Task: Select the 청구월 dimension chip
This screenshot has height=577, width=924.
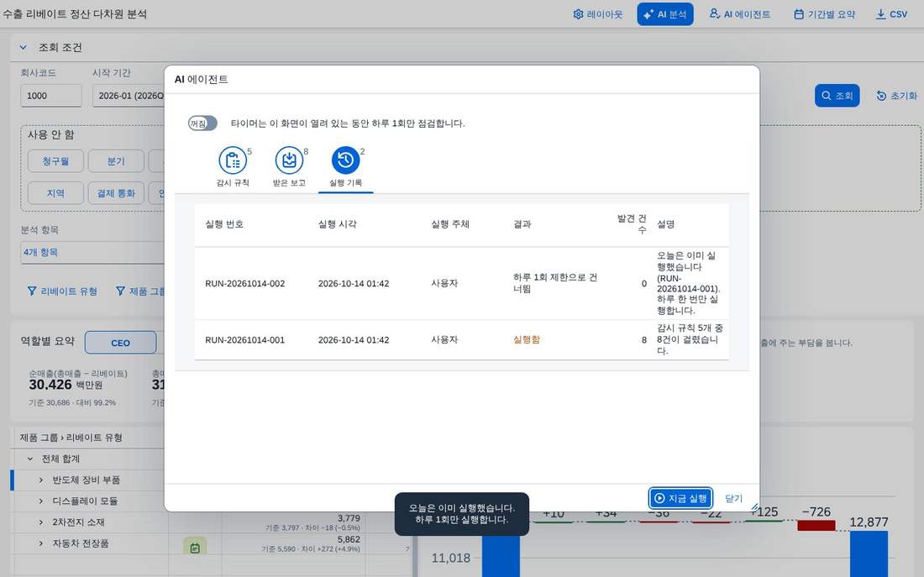Action: (x=55, y=161)
